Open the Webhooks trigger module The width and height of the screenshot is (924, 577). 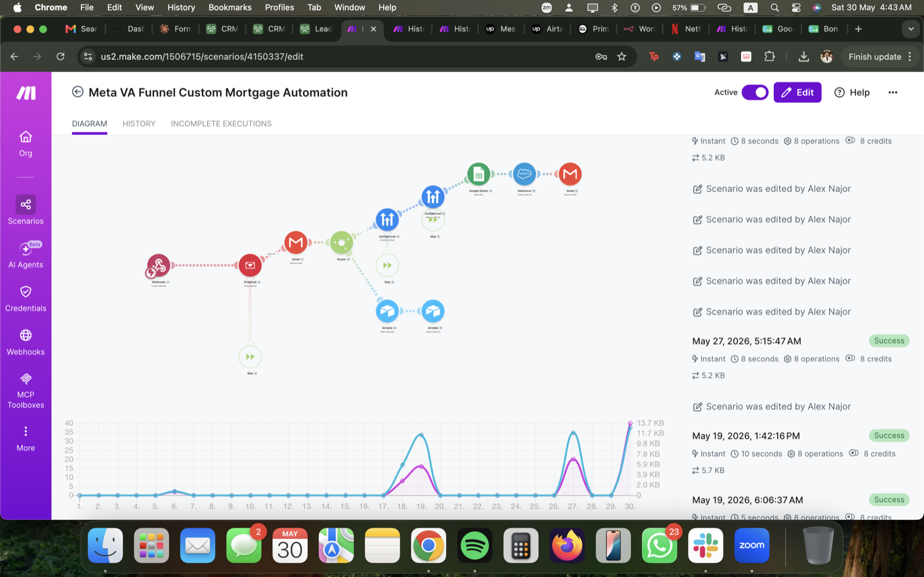158,265
